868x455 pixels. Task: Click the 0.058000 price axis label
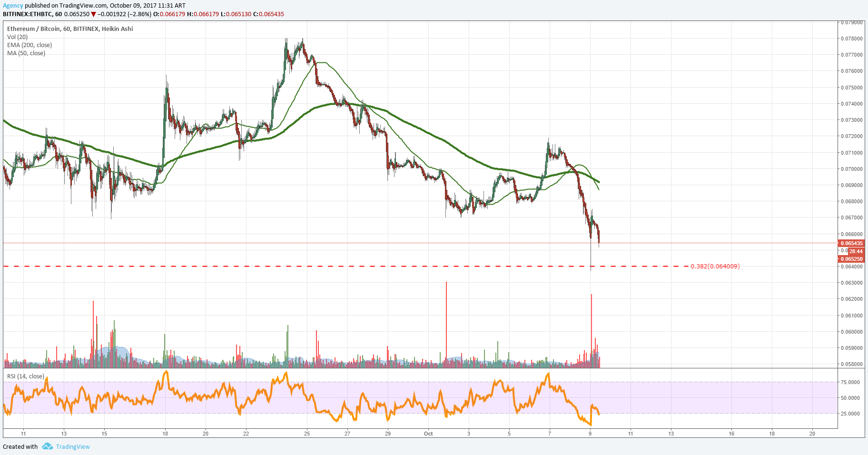click(x=852, y=364)
